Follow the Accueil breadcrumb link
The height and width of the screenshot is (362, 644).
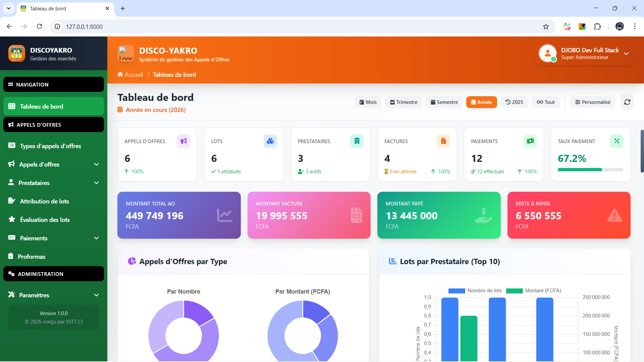point(130,75)
